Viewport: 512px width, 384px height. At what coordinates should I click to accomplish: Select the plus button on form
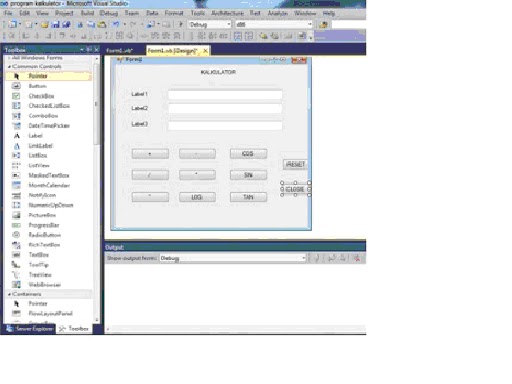[x=150, y=154]
